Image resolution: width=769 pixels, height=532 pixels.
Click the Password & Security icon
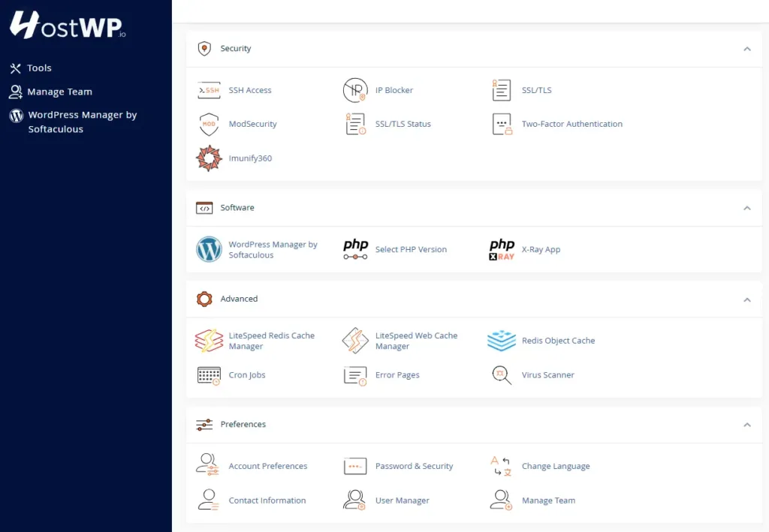pyautogui.click(x=355, y=466)
